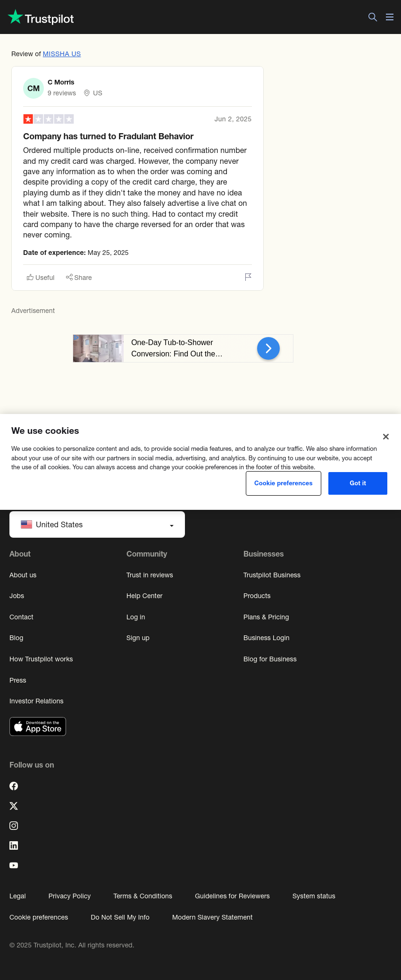Expand the United States country dropdown
The height and width of the screenshot is (980, 401).
[97, 524]
